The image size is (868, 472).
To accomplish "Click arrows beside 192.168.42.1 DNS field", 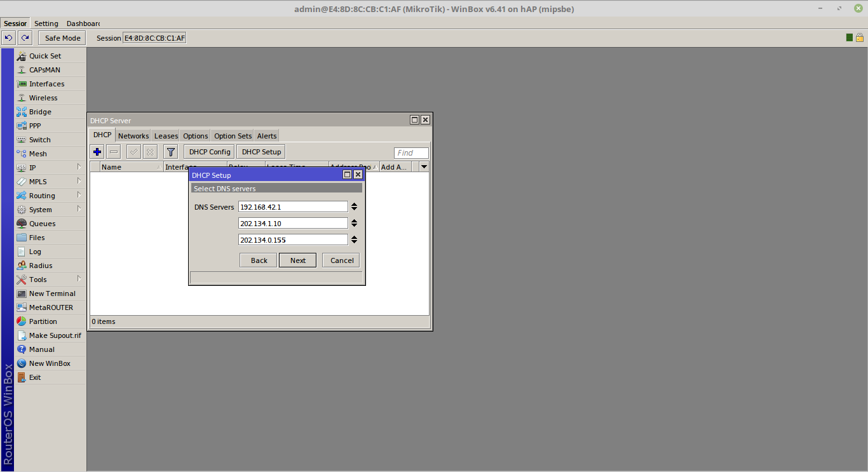I will tap(354, 206).
